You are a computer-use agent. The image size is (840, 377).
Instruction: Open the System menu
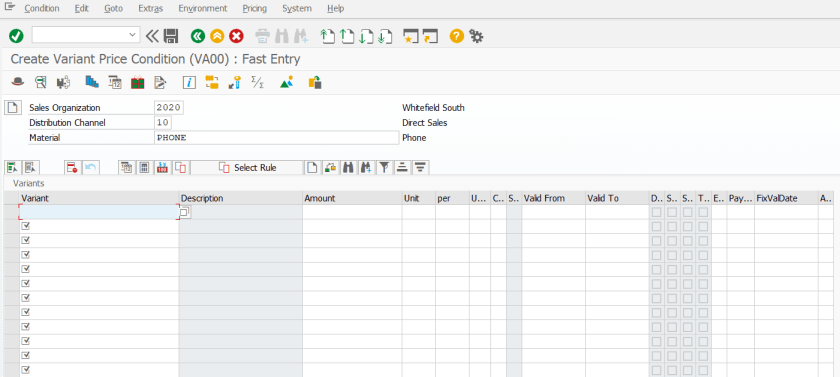click(x=297, y=9)
